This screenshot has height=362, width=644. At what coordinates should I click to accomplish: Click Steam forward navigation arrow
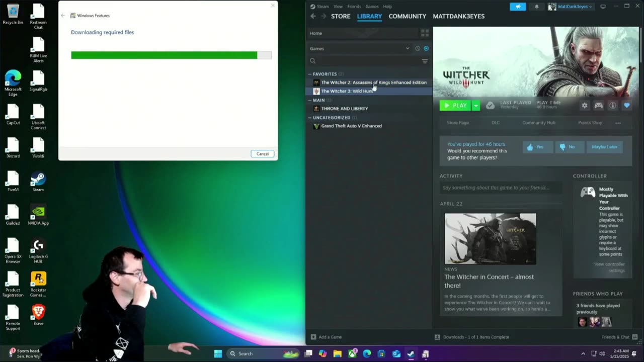click(324, 16)
